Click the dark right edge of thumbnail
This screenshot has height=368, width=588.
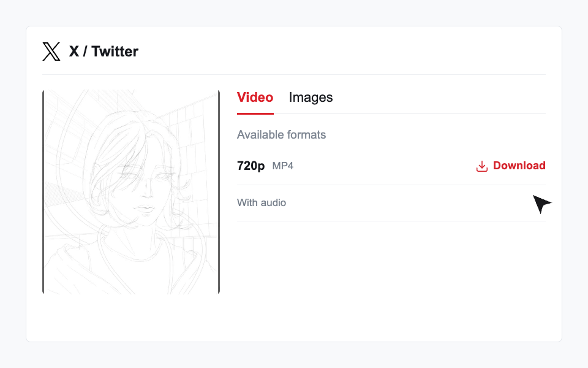[x=219, y=192]
